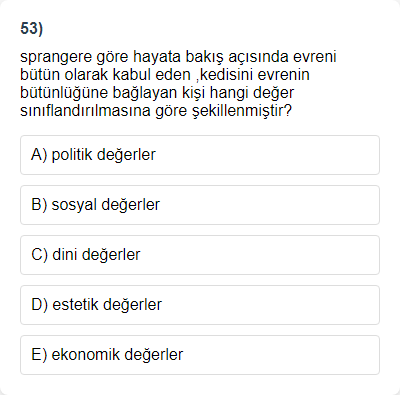Click the letter C) label

40,255
